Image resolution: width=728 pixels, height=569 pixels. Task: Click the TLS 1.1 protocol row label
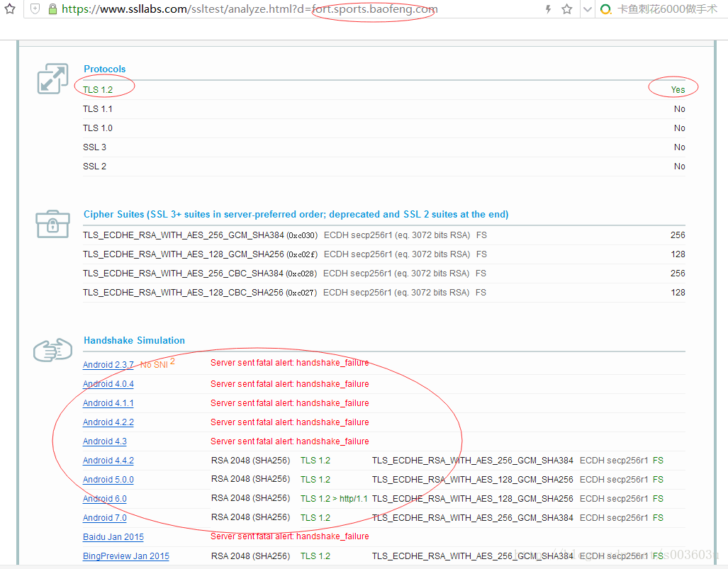98,108
